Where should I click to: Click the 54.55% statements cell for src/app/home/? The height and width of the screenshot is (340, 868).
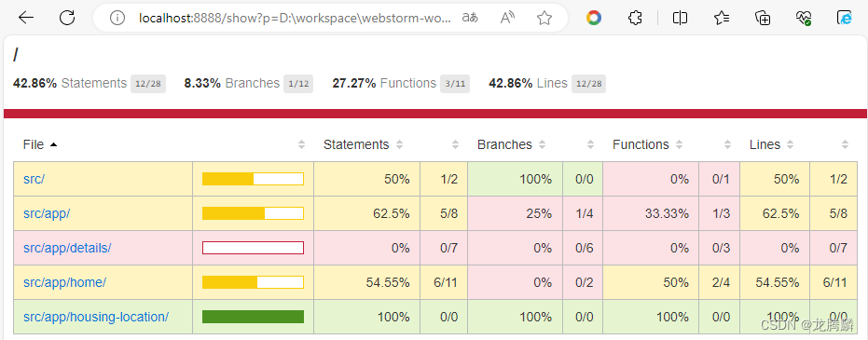[x=367, y=282]
